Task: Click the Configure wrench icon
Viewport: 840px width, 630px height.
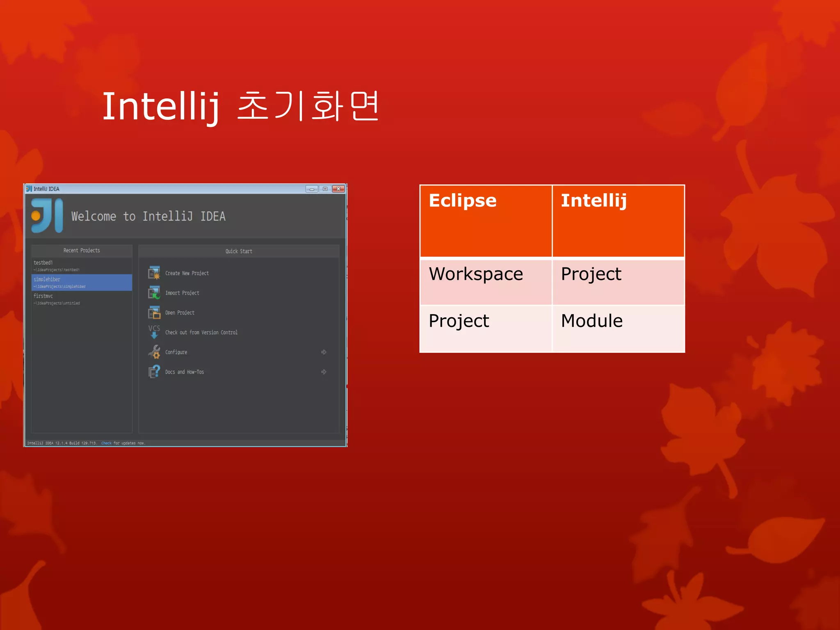Action: pyautogui.click(x=154, y=352)
